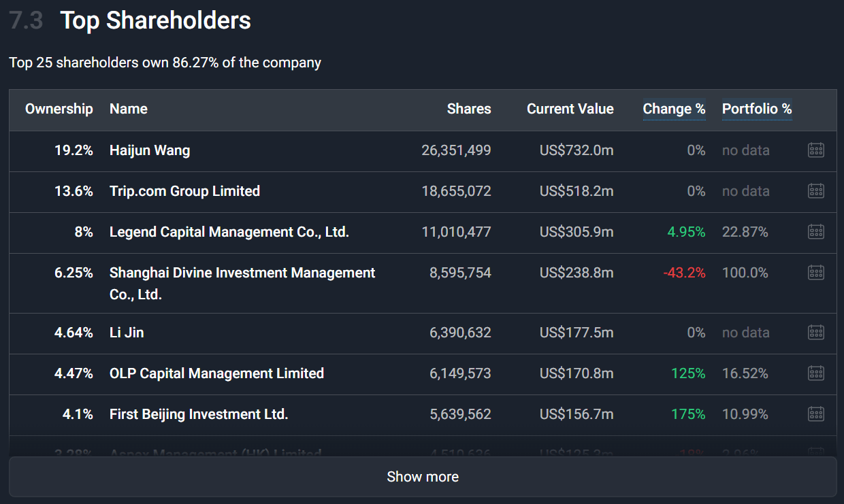844x504 pixels.
Task: Click current value US$238.8m
Action: [x=577, y=273]
